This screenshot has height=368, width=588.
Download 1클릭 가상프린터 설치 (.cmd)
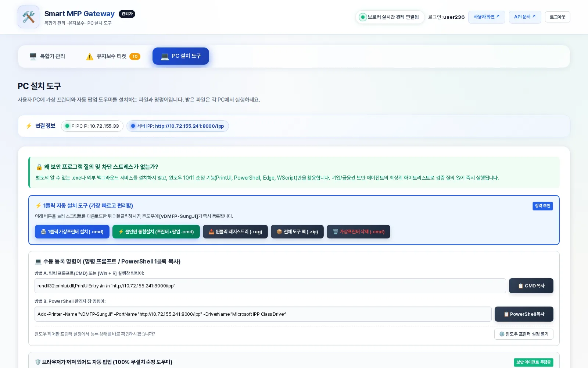tap(72, 232)
